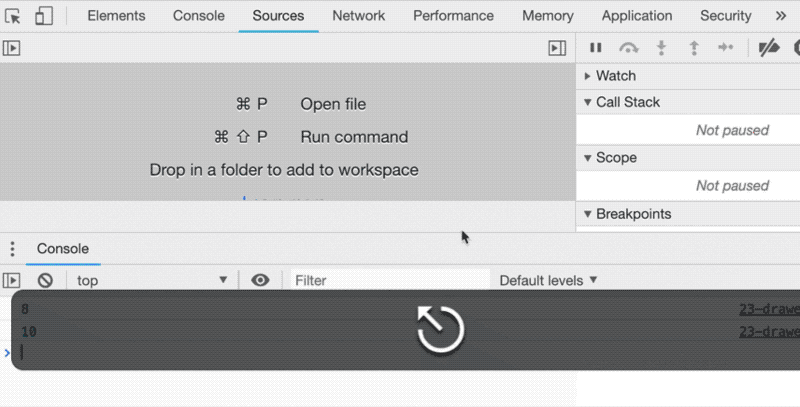Click the inspect element picker icon
Screen dimensions: 800x407
click(14, 16)
